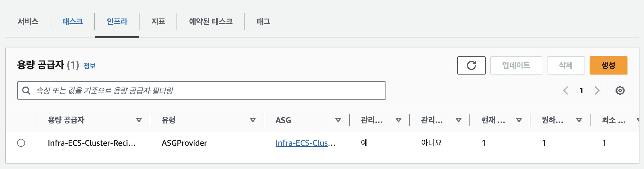
Task: Click the right pagination chevron
Action: (x=597, y=90)
